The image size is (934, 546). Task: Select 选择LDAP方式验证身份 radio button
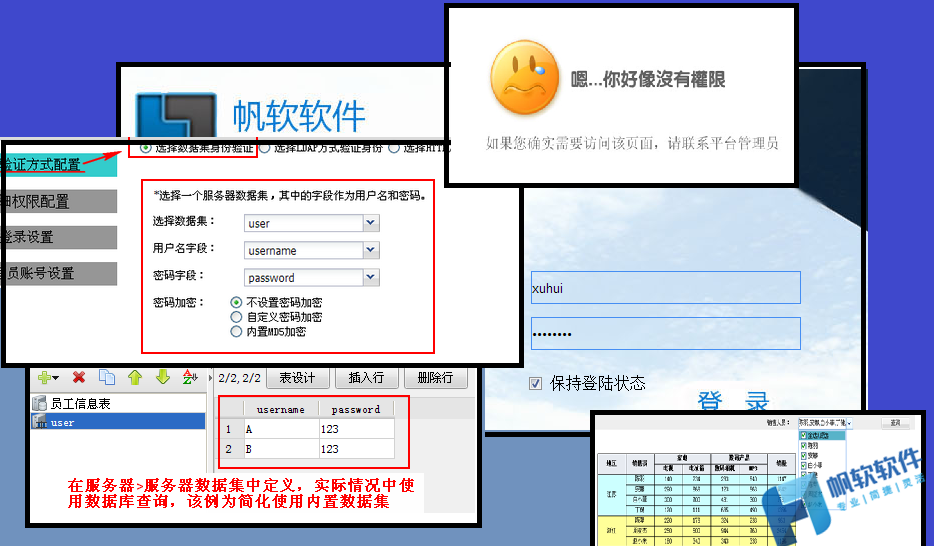(264, 148)
